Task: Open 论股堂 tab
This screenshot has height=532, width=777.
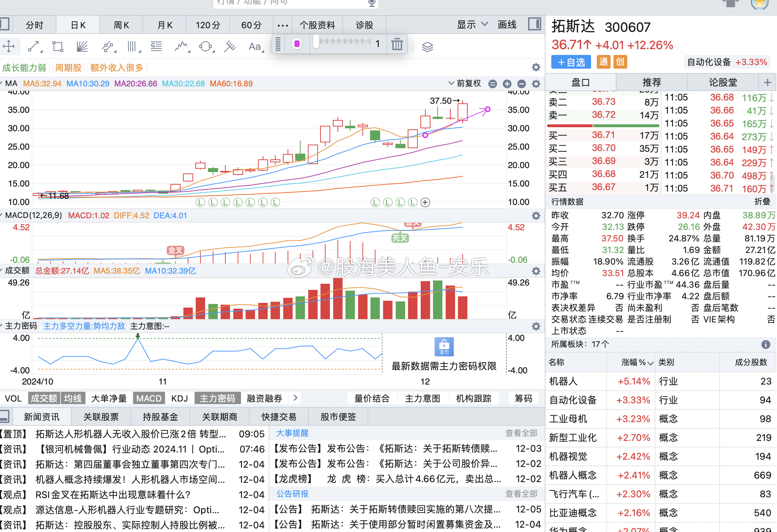Action: 723,82
